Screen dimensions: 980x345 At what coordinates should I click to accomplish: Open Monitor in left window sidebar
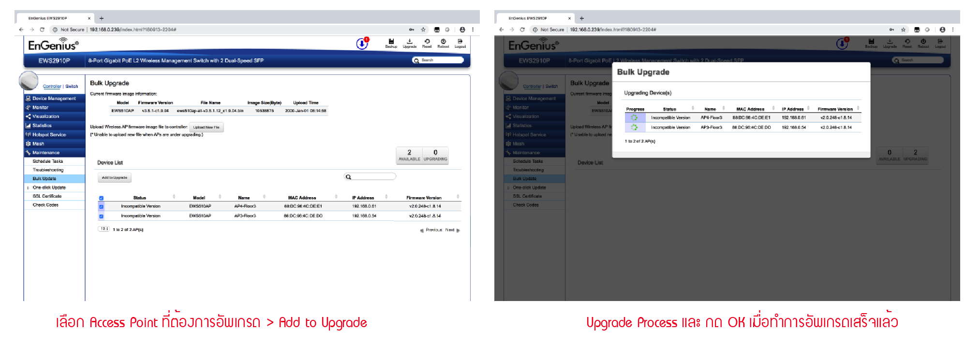[x=54, y=107]
